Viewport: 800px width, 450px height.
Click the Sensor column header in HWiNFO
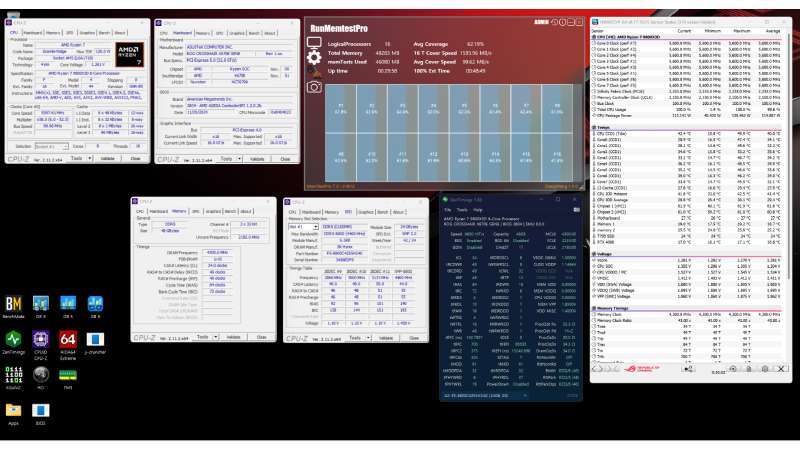tap(598, 31)
